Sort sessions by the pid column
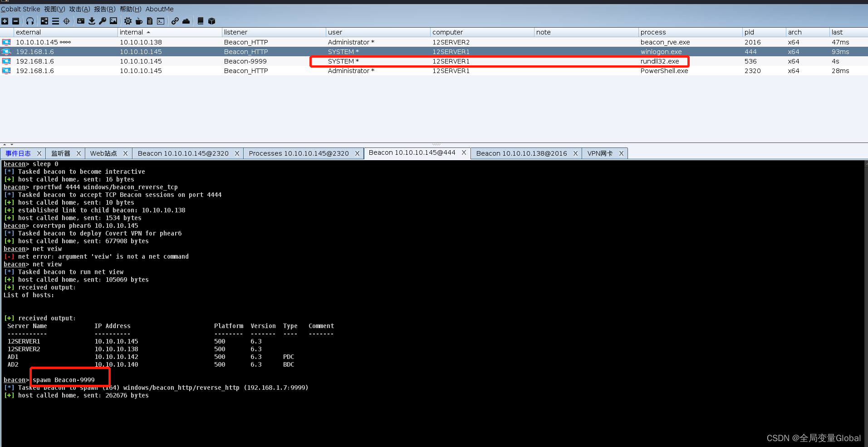This screenshot has height=447, width=868. click(x=764, y=32)
